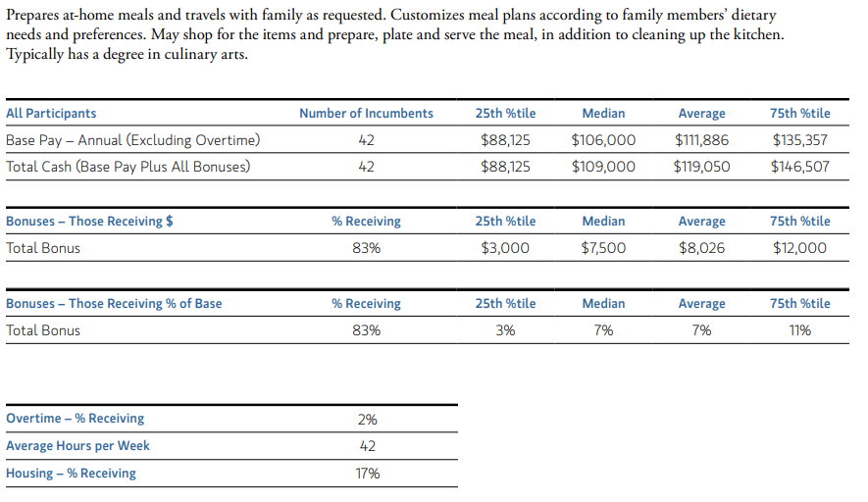The image size is (868, 502).
Task: Select the 17% housing receiving value
Action: (x=368, y=474)
